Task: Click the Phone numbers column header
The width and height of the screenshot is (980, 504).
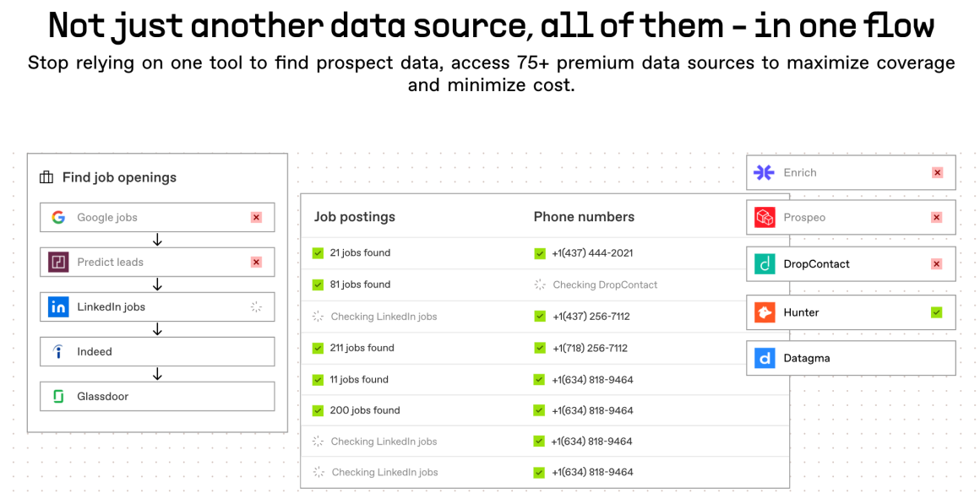Action: coord(584,217)
